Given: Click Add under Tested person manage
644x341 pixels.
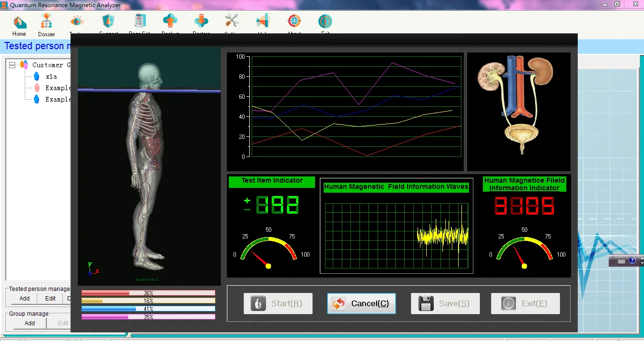Looking at the screenshot, I should (24, 299).
